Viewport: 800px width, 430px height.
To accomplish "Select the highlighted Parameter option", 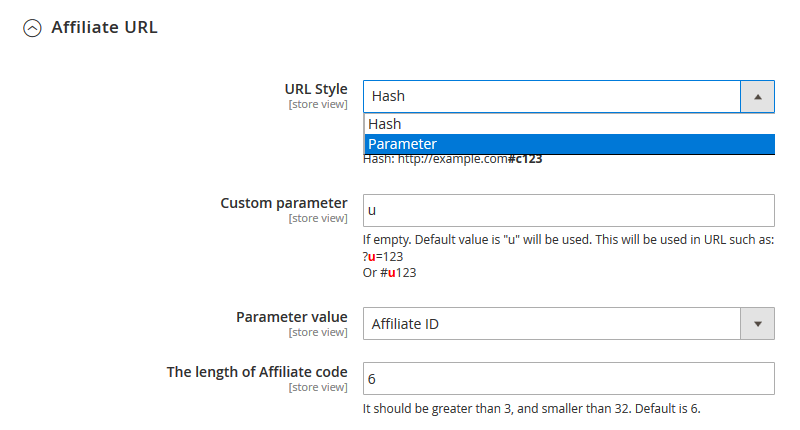I will tap(402, 144).
